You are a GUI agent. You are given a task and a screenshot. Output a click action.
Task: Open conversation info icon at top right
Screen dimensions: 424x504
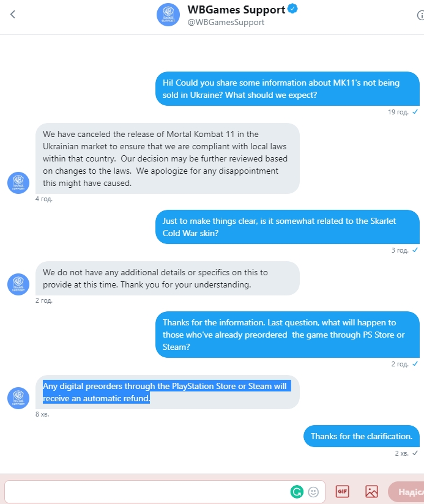[420, 15]
